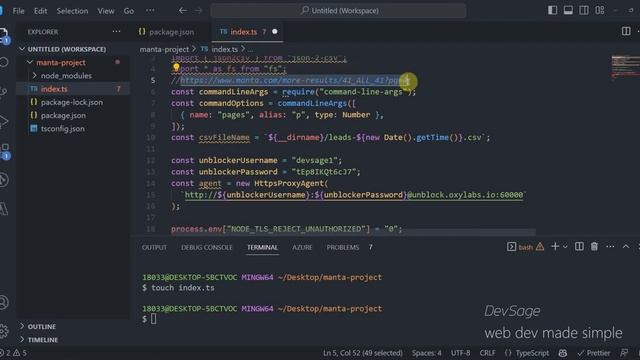This screenshot has height=360, width=640.
Task: Click the Prettier status bar item
Action: (x=594, y=353)
